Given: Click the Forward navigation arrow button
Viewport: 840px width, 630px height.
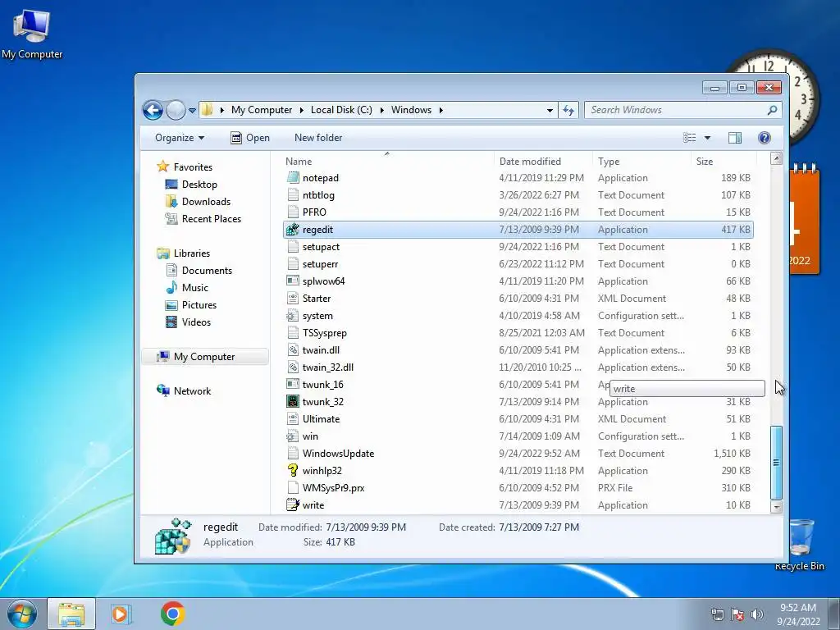Looking at the screenshot, I should (176, 111).
